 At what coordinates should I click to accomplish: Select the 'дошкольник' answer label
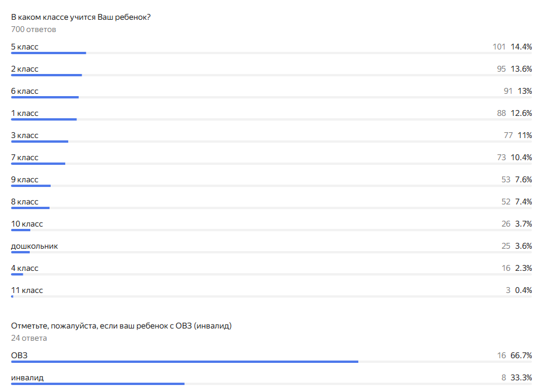(34, 246)
